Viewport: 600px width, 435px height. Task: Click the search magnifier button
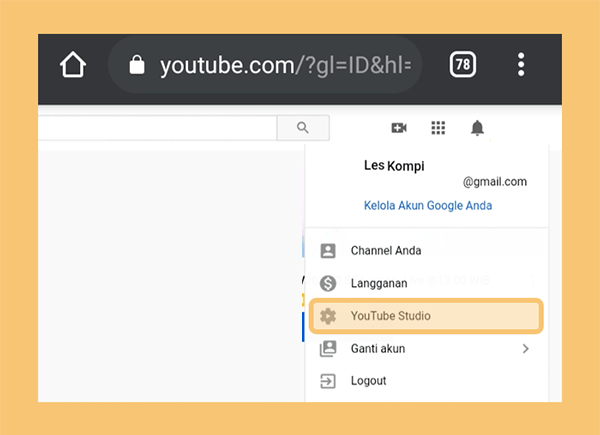[303, 127]
